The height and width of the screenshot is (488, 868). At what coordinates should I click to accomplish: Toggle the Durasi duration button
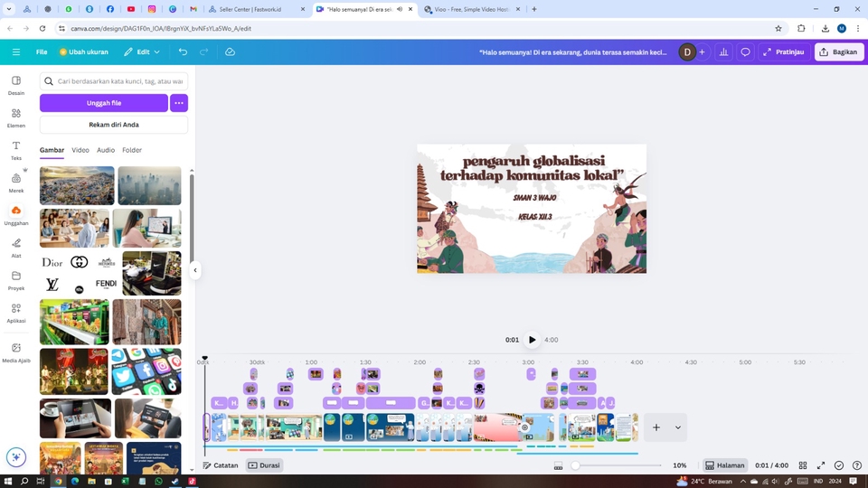coord(264,465)
